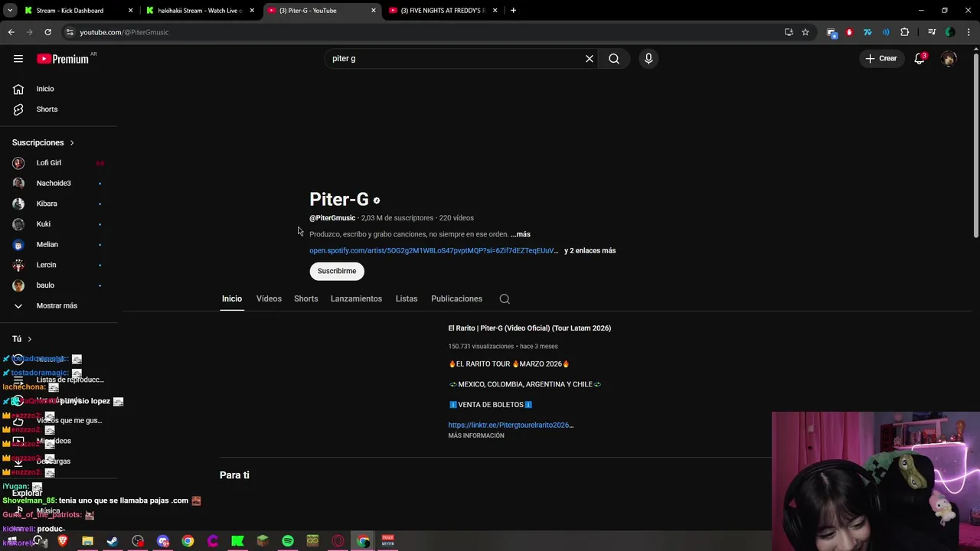Go to the YouTube Premium logo home
The height and width of the screenshot is (551, 980).
click(x=63, y=59)
